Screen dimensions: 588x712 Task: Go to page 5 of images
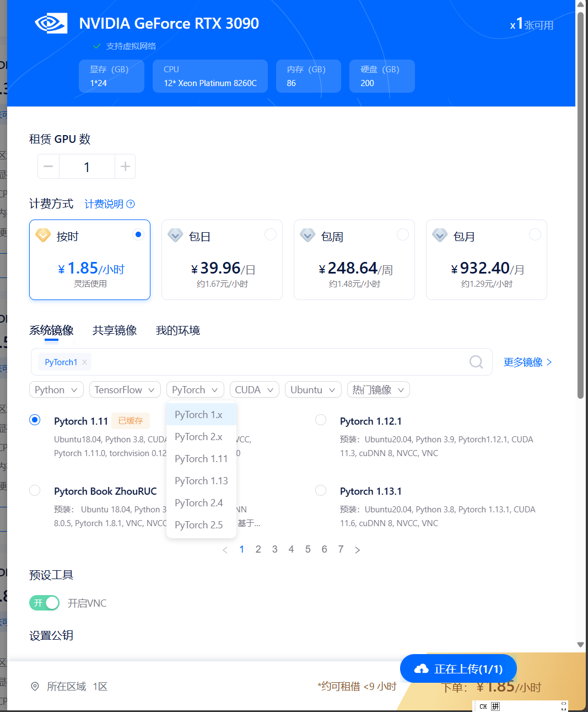(x=308, y=549)
